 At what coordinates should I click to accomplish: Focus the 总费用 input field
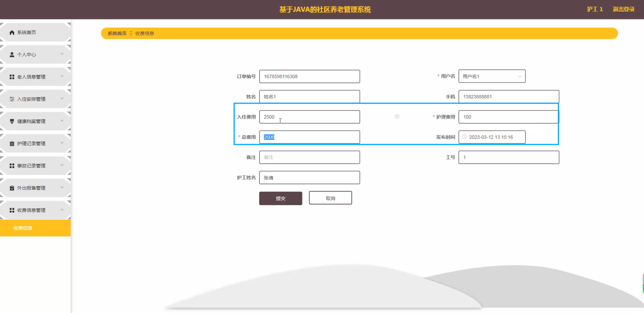click(310, 137)
